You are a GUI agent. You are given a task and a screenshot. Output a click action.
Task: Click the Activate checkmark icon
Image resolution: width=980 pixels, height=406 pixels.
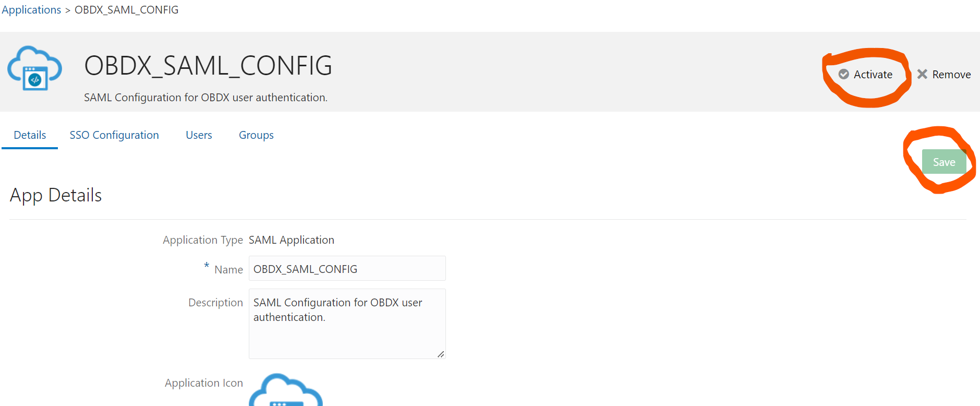[843, 74]
